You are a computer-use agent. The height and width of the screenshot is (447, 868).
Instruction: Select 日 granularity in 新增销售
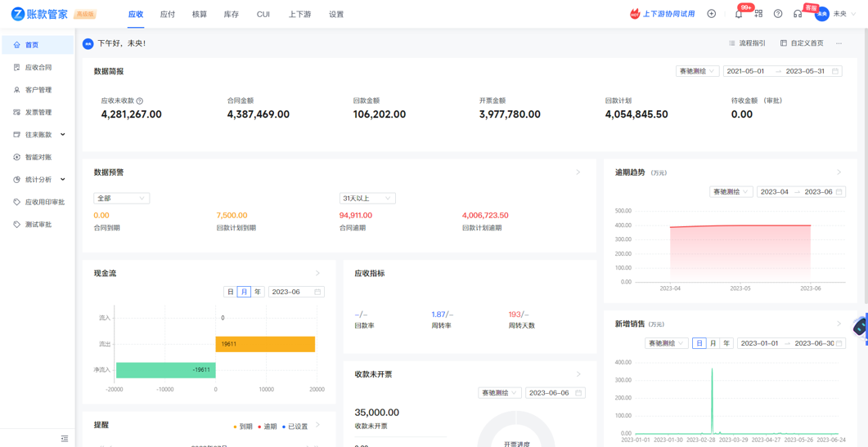699,343
